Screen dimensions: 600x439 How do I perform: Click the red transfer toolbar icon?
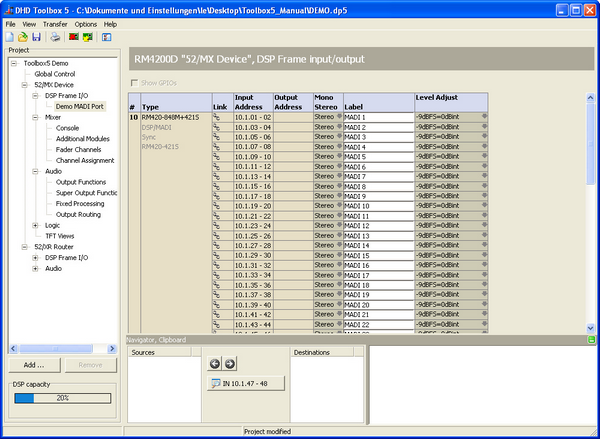click(x=74, y=37)
